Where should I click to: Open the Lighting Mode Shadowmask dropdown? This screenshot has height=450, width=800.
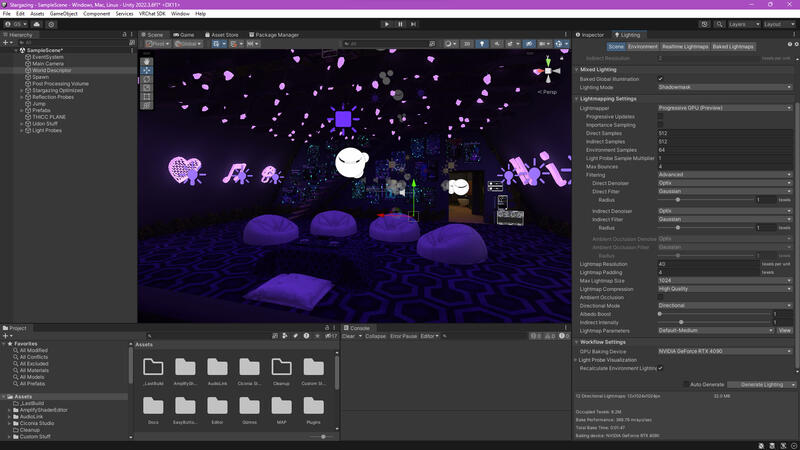click(724, 87)
